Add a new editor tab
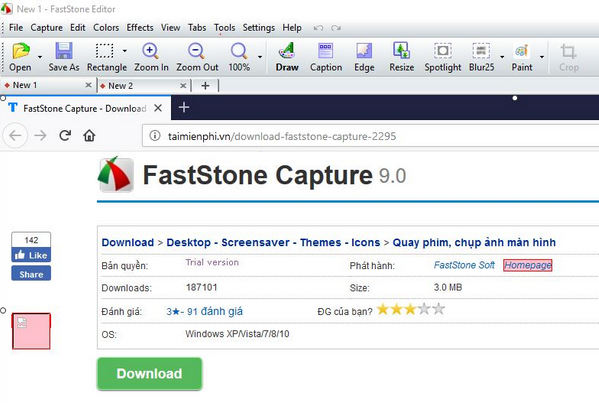 [x=205, y=86]
